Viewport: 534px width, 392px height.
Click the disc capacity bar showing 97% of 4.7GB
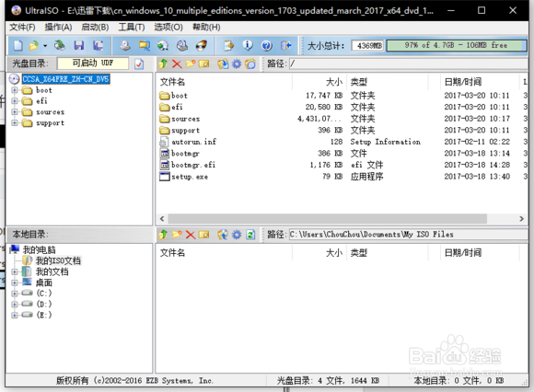coord(457,45)
